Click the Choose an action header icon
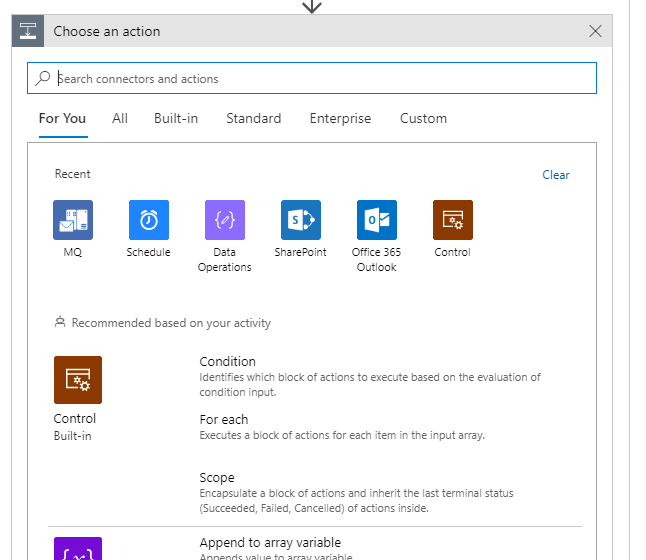 (28, 31)
